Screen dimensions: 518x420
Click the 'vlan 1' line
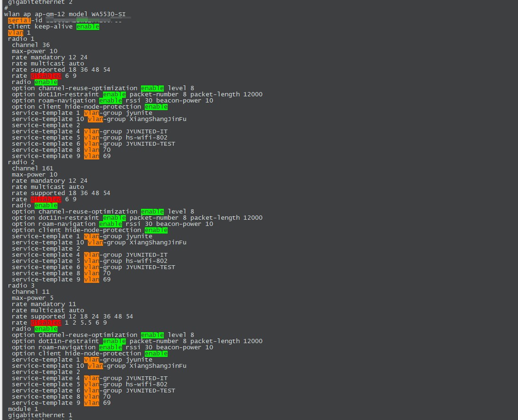[x=19, y=33]
